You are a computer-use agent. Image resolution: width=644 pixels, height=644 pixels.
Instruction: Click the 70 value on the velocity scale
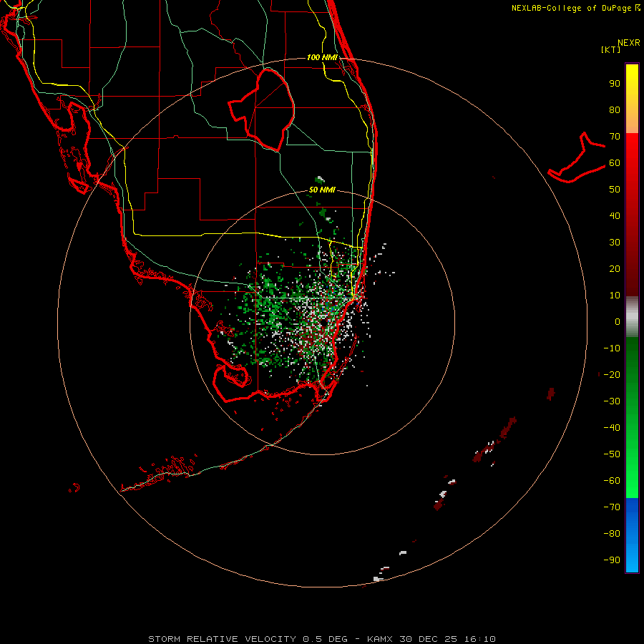pos(615,137)
